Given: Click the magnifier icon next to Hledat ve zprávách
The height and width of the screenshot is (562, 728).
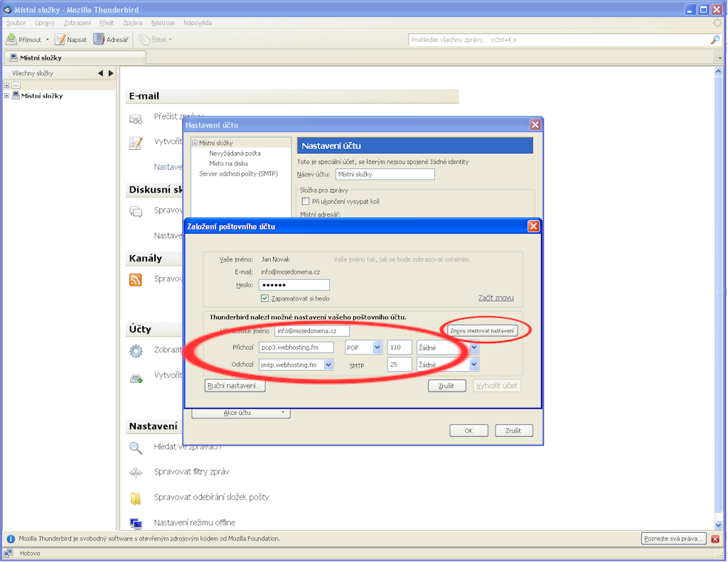Looking at the screenshot, I should (x=136, y=448).
